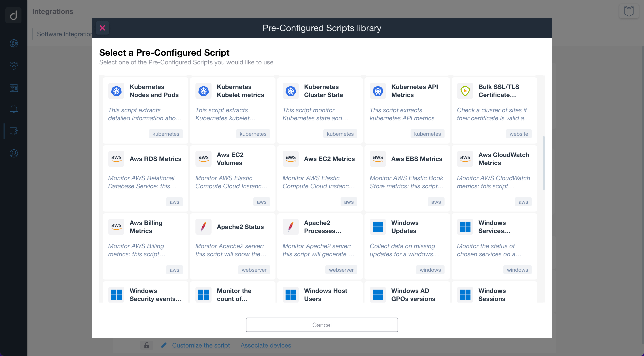Click the Aws RDS Metrics aws icon
The height and width of the screenshot is (356, 644).
(x=116, y=159)
